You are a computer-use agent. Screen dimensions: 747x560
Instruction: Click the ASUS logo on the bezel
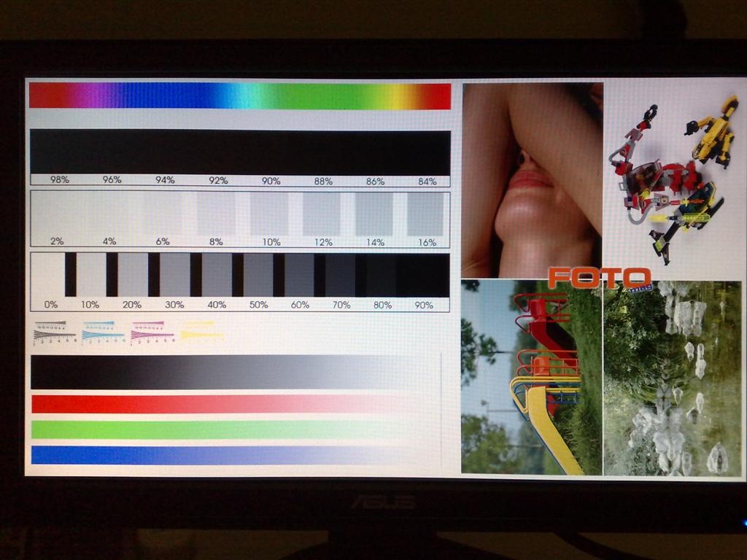pos(373,502)
